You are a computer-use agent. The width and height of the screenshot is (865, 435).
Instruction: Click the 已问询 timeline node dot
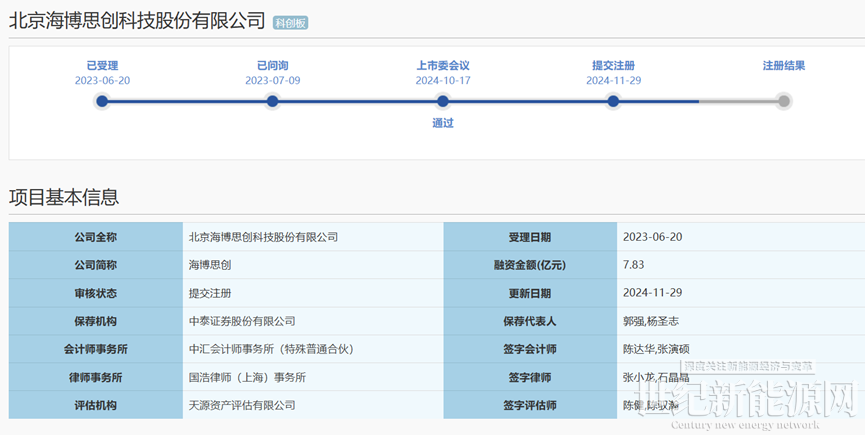[272, 101]
